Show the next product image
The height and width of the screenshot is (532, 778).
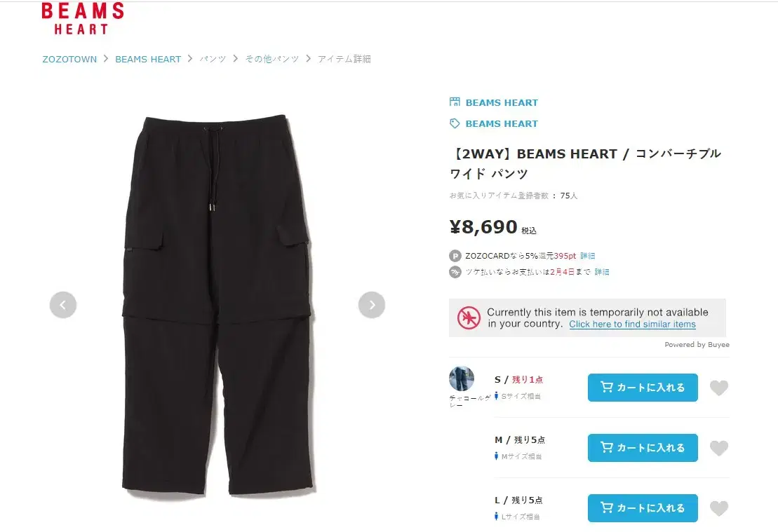point(372,304)
